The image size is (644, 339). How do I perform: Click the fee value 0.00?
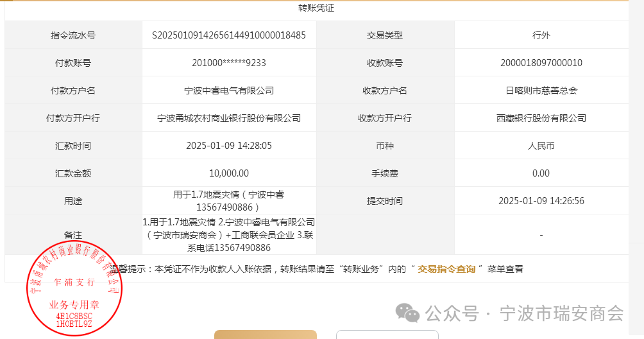pyautogui.click(x=541, y=173)
